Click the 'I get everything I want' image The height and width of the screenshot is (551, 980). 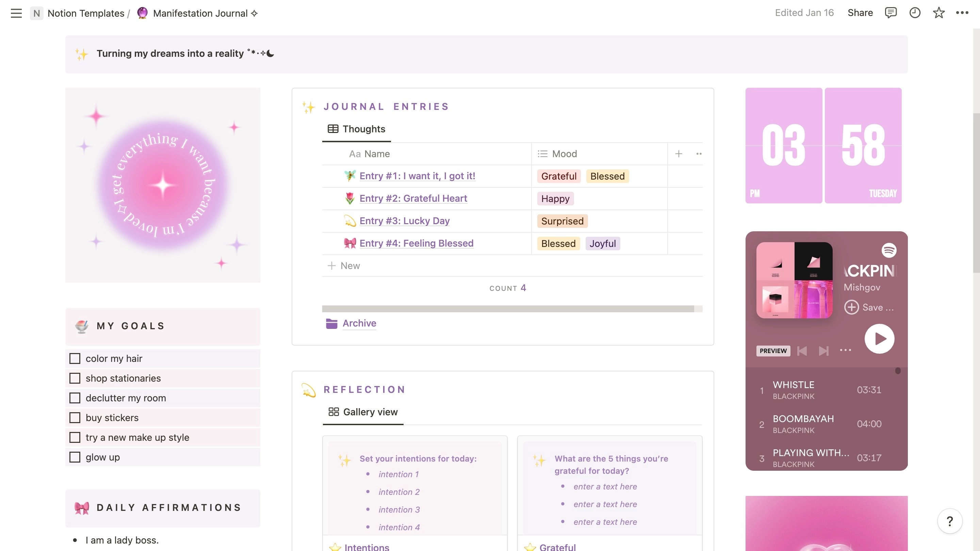coord(163,185)
